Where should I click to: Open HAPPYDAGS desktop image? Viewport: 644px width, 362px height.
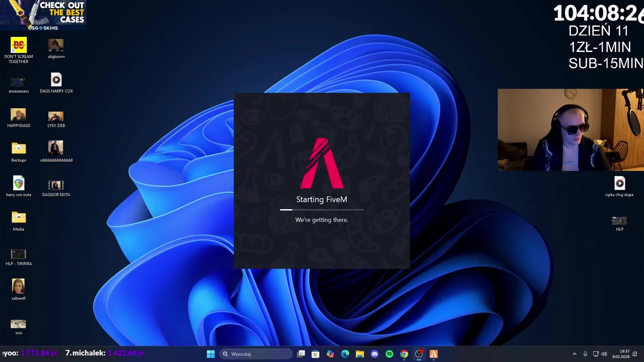[x=19, y=119]
